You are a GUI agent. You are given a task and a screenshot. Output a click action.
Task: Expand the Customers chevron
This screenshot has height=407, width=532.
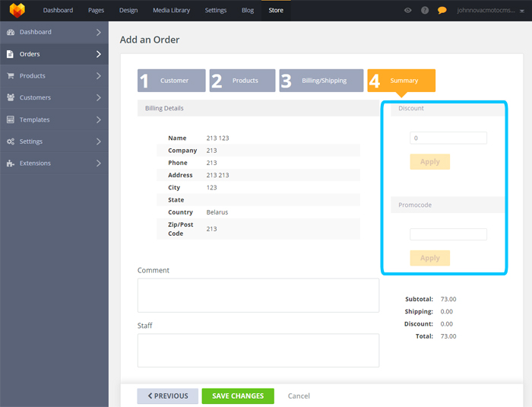[98, 97]
